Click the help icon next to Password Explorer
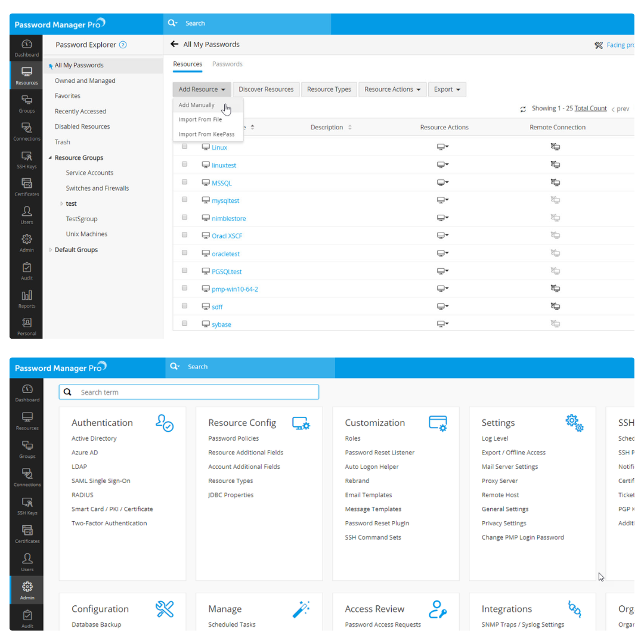Image resolution: width=644 pixels, height=644 pixels. pos(123,45)
